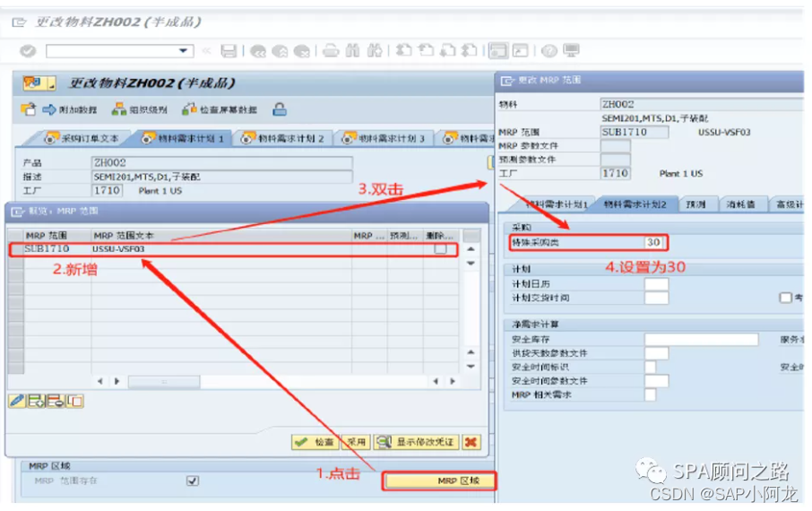Switch to 物料需求计划1 tab in 更改 MRP 范围 window

point(557,204)
